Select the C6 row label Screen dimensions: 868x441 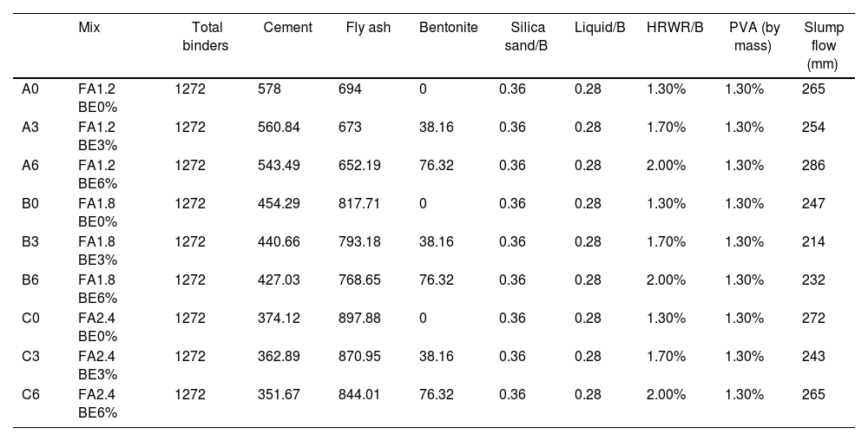coord(30,394)
